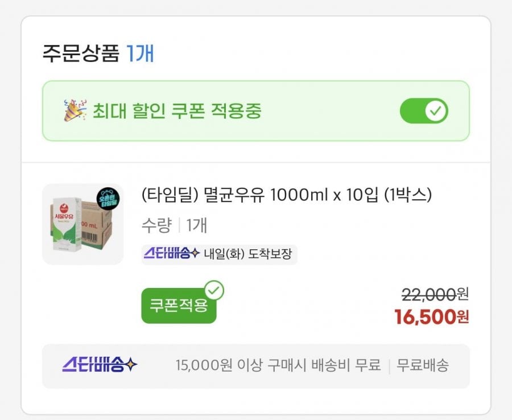512x420 pixels.
Task: Click the sparkle star on large 스타배송 logo
Action: (x=131, y=365)
